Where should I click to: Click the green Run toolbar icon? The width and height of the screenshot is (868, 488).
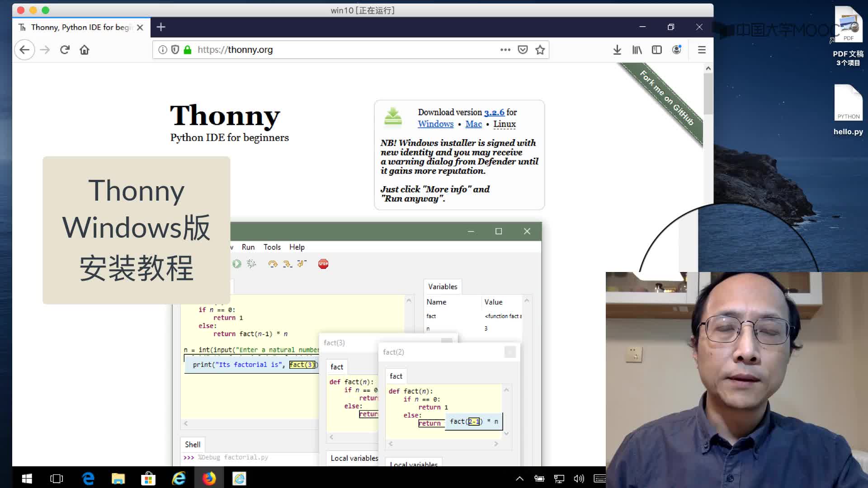point(237,264)
